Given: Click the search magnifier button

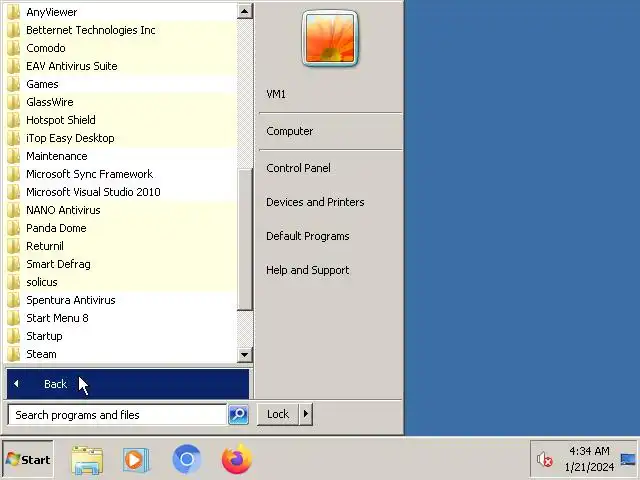Looking at the screenshot, I should click(238, 415).
